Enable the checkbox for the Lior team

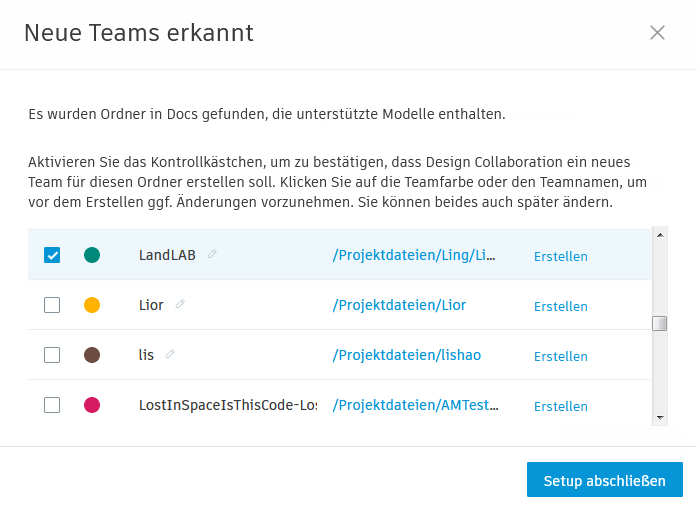pyautogui.click(x=52, y=305)
